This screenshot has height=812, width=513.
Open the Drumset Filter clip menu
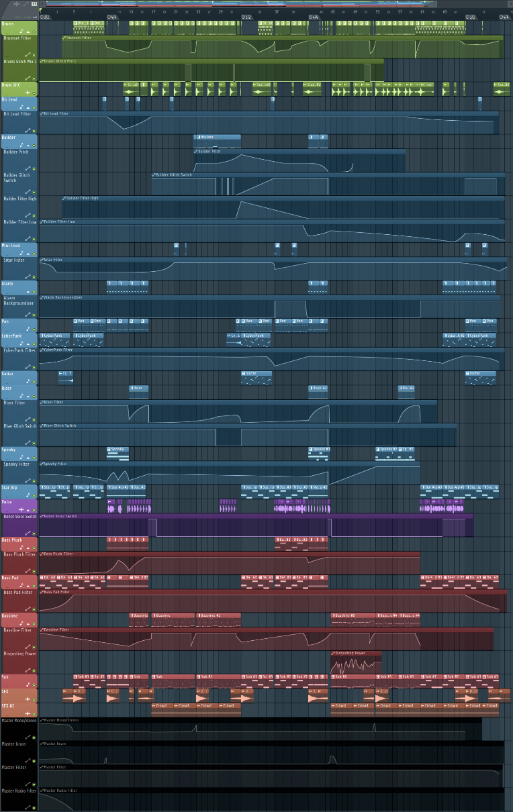[x=64, y=38]
